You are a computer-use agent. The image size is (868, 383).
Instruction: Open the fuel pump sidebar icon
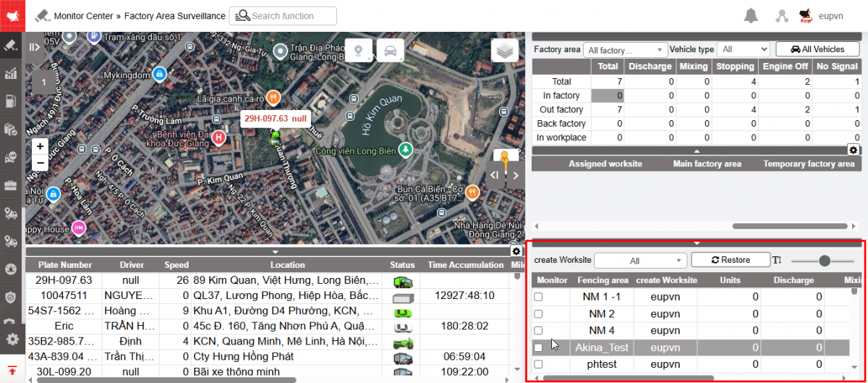click(12, 101)
